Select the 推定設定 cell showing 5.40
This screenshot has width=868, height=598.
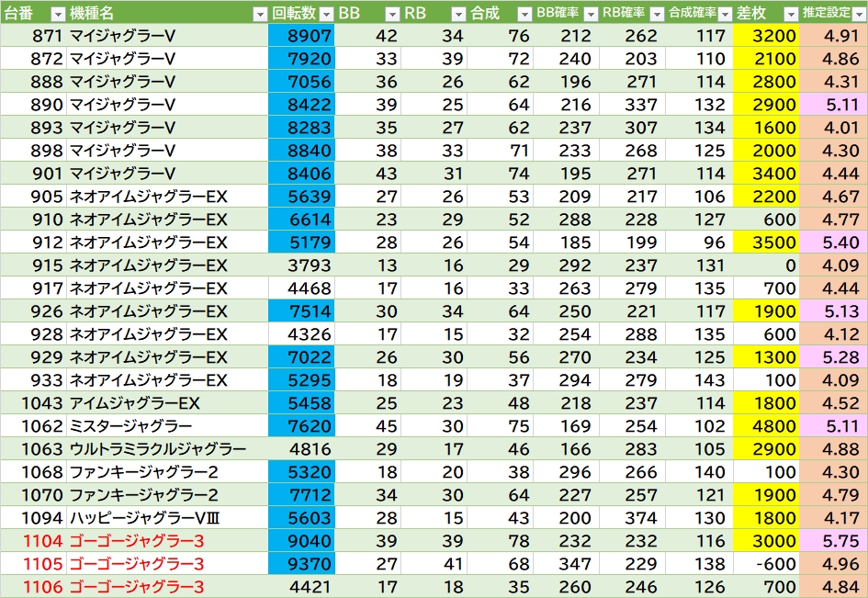[x=833, y=243]
